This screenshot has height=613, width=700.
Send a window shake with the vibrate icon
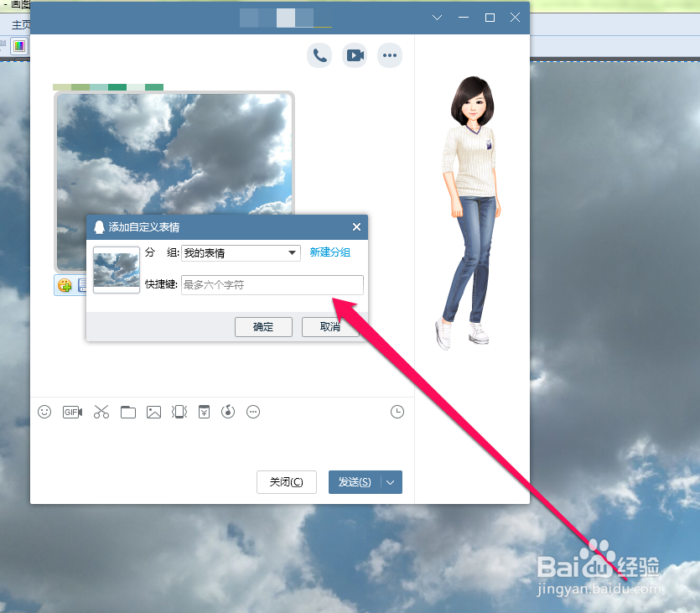[x=179, y=412]
